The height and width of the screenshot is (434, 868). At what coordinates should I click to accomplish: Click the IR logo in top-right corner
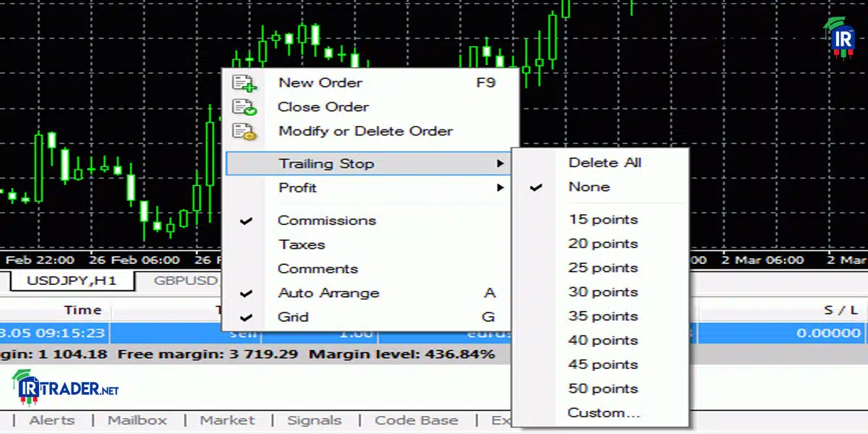840,37
